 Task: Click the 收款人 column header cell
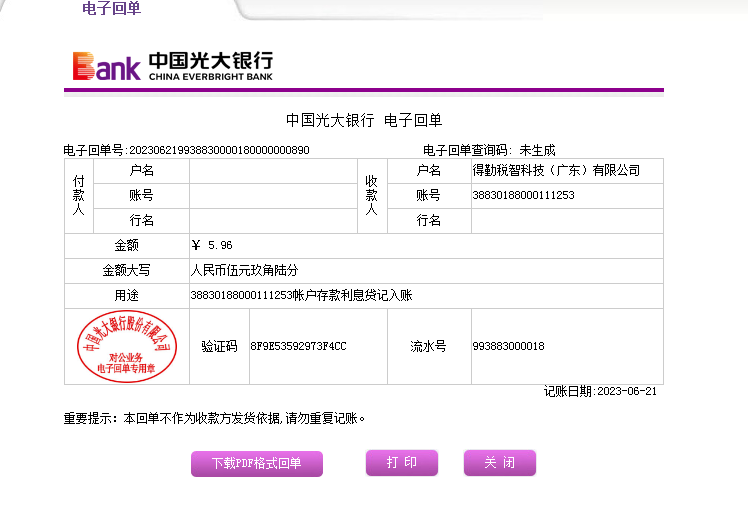coord(372,196)
